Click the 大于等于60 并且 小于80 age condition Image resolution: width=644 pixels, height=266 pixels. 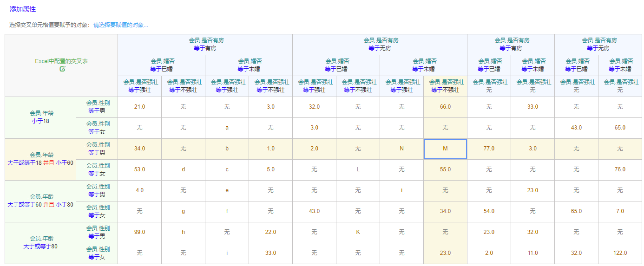(41, 205)
